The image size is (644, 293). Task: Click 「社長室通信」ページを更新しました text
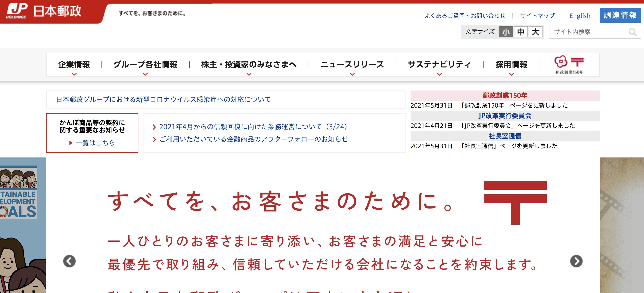pyautogui.click(x=509, y=146)
